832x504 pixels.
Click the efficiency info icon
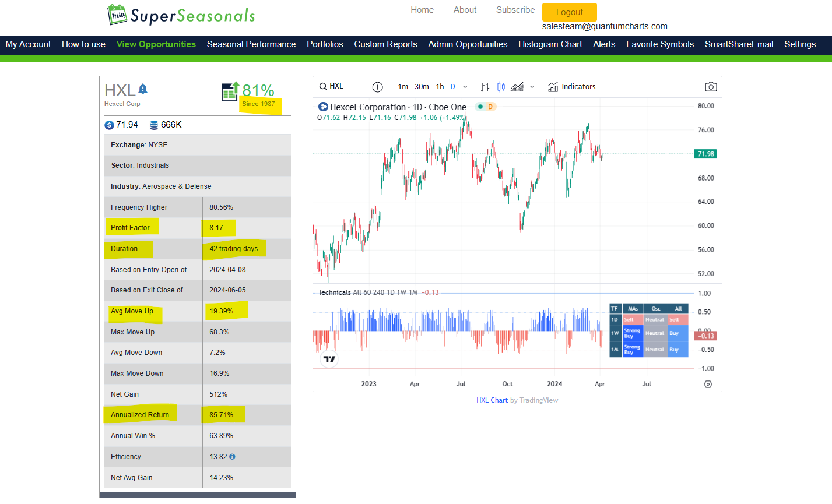tap(233, 457)
